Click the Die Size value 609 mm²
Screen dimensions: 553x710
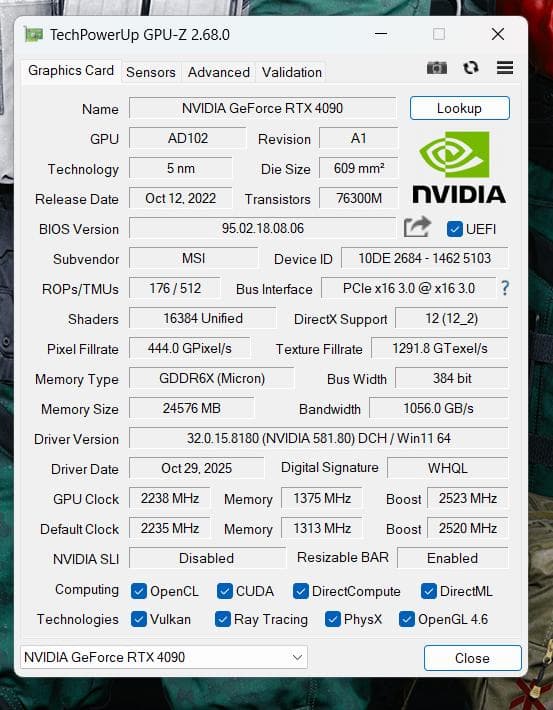click(x=359, y=168)
